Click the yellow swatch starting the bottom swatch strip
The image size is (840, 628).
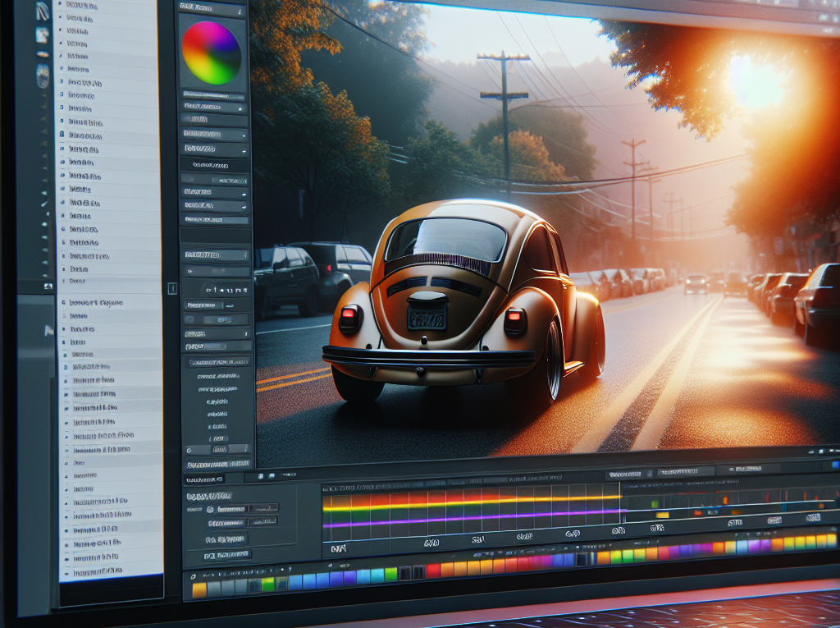coord(199,589)
